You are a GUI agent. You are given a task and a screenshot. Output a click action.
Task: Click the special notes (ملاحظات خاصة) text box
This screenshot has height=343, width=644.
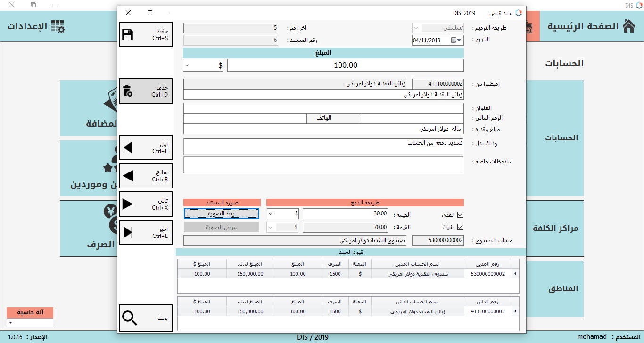323,165
